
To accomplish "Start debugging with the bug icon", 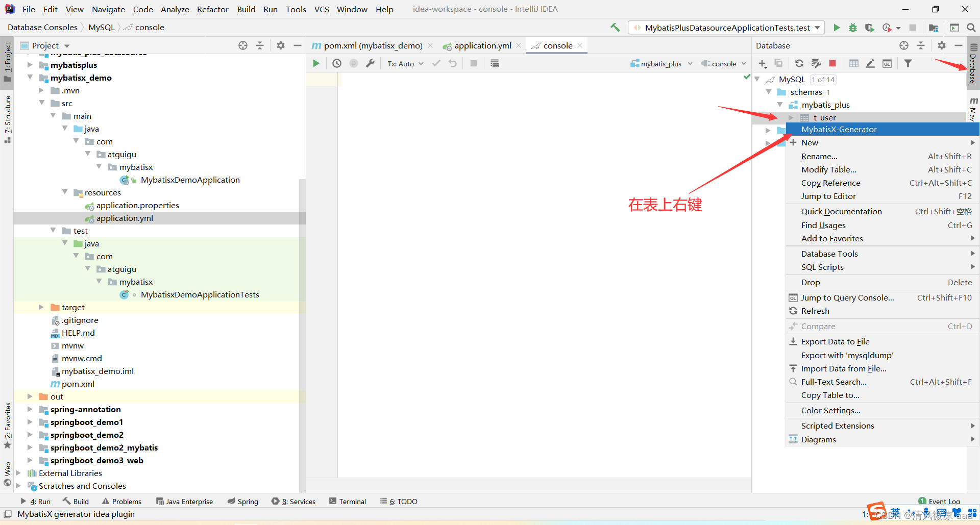I will (852, 28).
